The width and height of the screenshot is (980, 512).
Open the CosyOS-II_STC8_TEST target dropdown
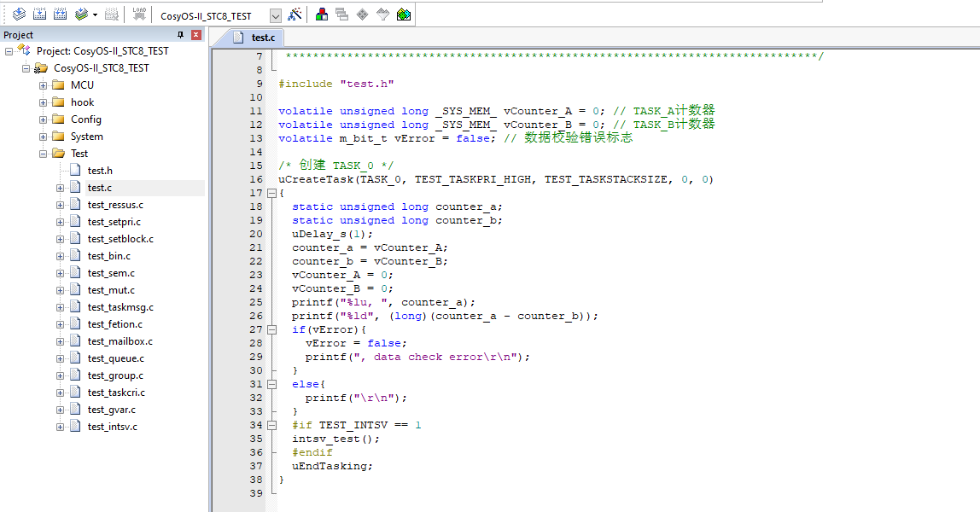(276, 15)
